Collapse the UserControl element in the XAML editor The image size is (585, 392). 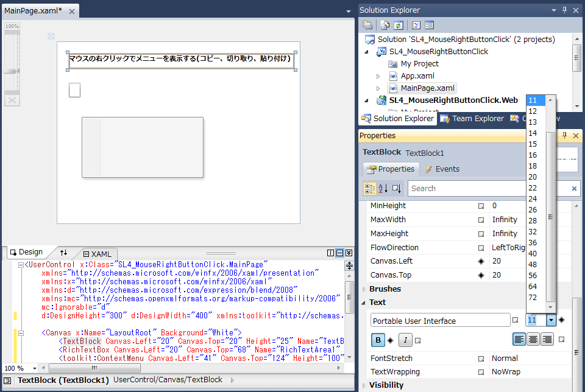(21, 265)
